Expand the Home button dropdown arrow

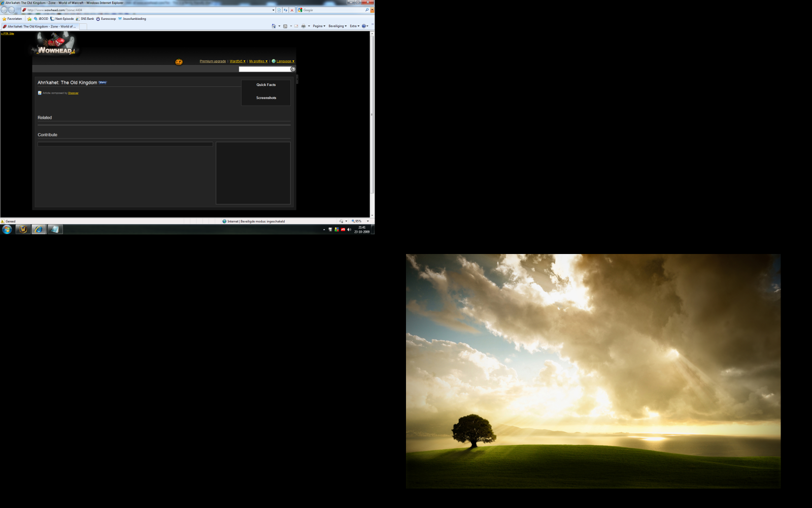point(279,26)
